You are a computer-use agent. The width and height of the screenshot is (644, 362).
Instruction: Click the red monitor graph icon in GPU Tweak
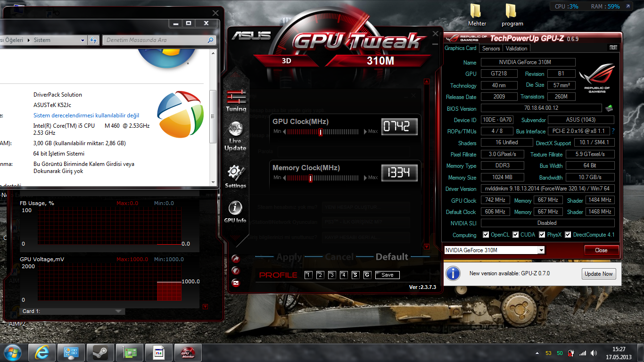(x=236, y=283)
